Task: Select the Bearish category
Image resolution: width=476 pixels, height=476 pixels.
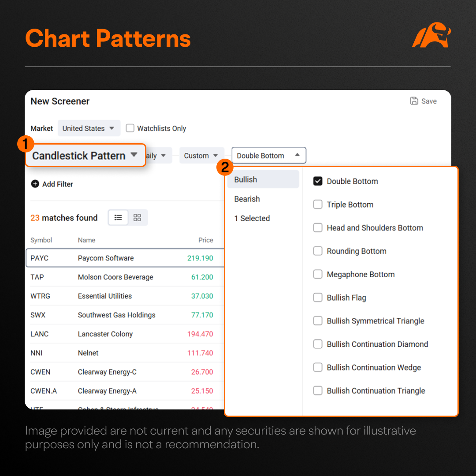Action: click(247, 199)
